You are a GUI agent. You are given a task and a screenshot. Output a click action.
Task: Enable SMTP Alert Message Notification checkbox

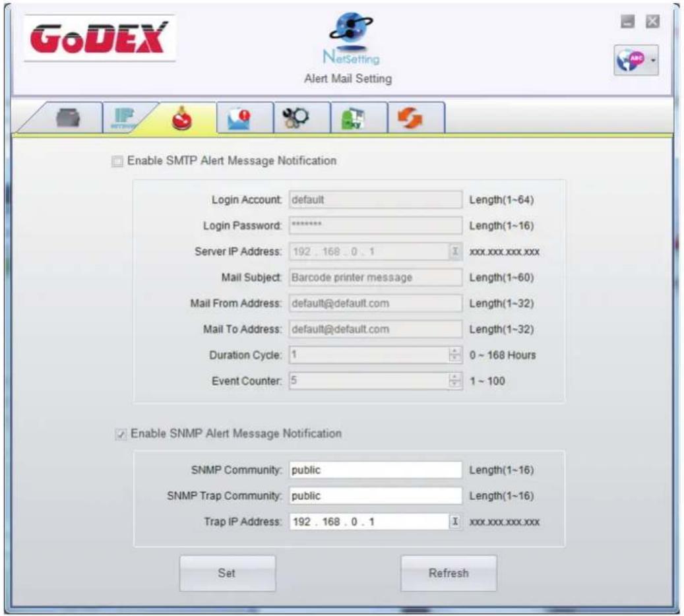point(117,162)
